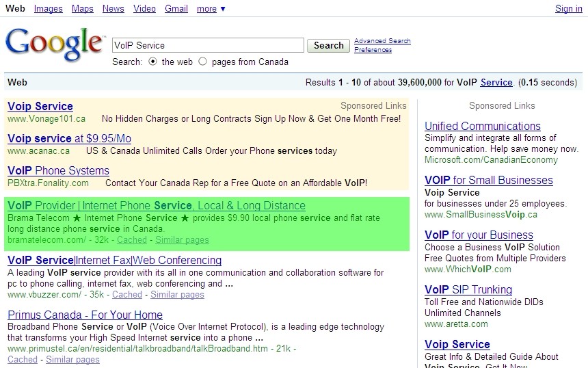Open right-column 'Voip Service' ad link

[457, 344]
